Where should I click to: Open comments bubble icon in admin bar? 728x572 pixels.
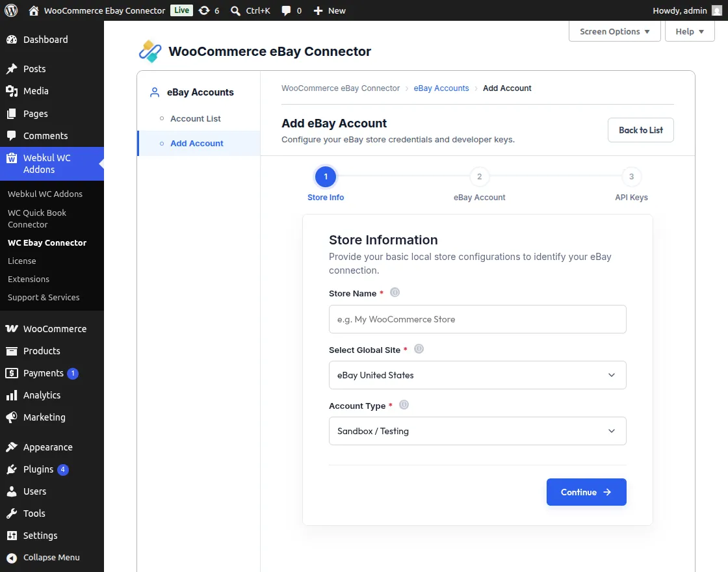[x=286, y=10]
